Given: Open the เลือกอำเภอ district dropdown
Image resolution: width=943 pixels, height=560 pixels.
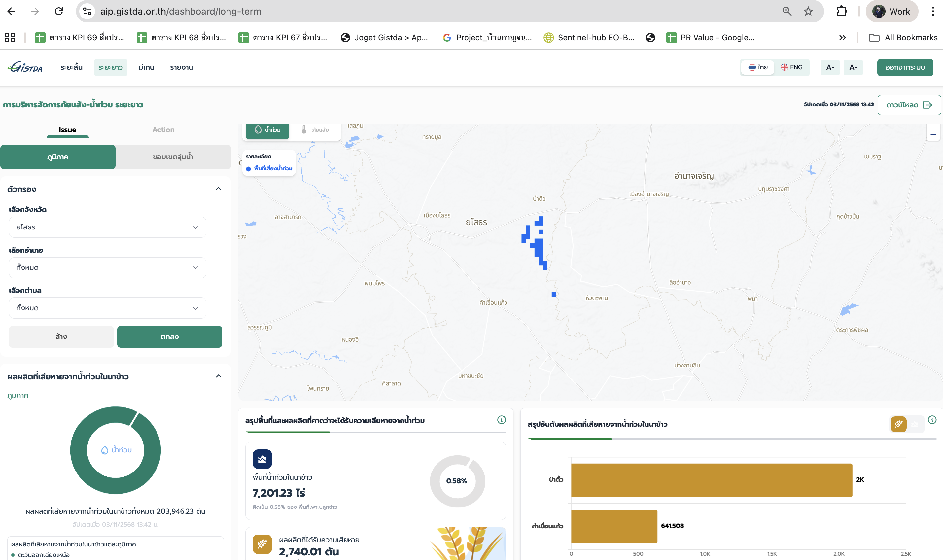Looking at the screenshot, I should 107,267.
